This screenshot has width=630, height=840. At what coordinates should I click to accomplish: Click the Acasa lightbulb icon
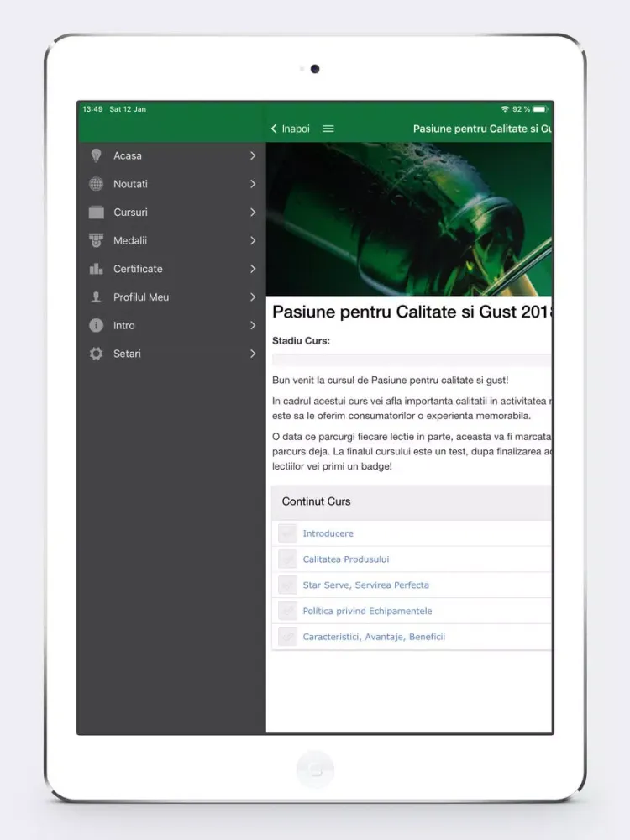[x=96, y=155]
